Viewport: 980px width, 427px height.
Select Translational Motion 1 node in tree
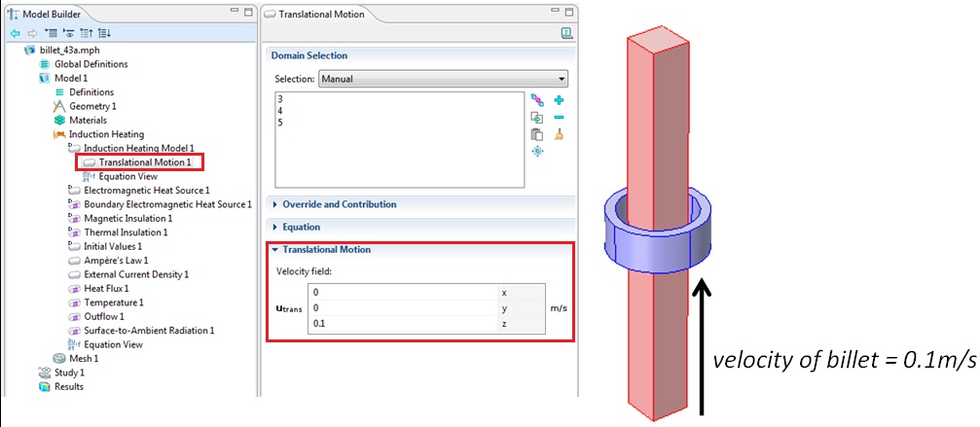pos(144,162)
